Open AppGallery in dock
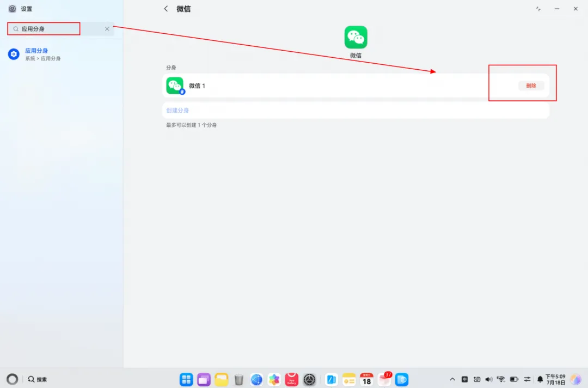The image size is (588, 388). click(x=292, y=379)
